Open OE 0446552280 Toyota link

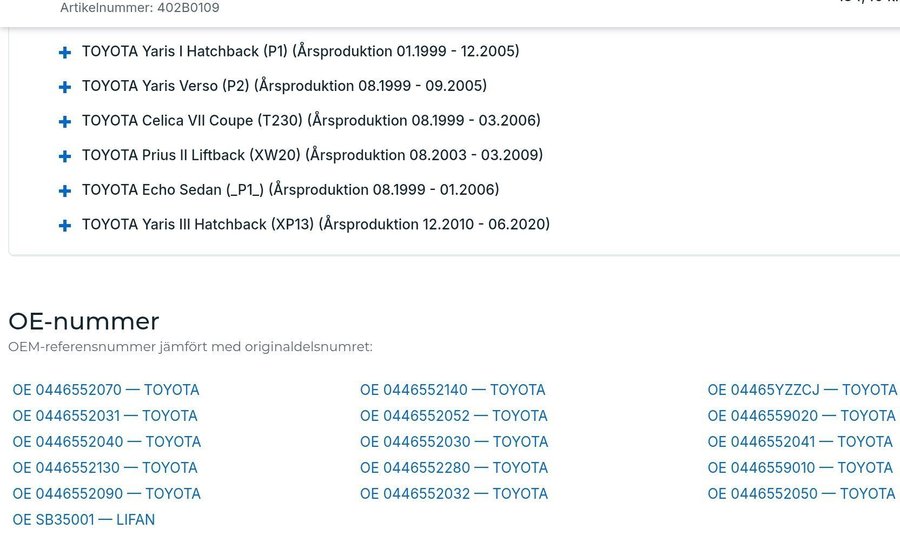[454, 468]
